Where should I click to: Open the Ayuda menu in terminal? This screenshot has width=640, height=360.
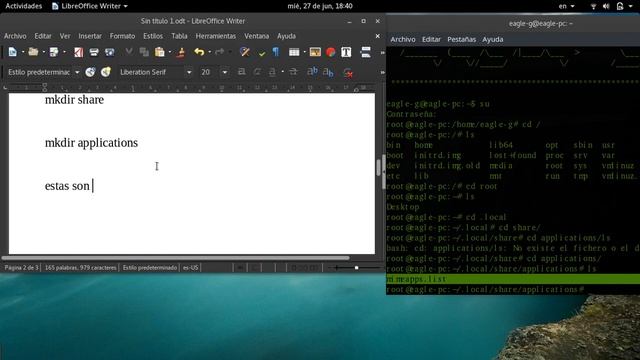[493, 39]
